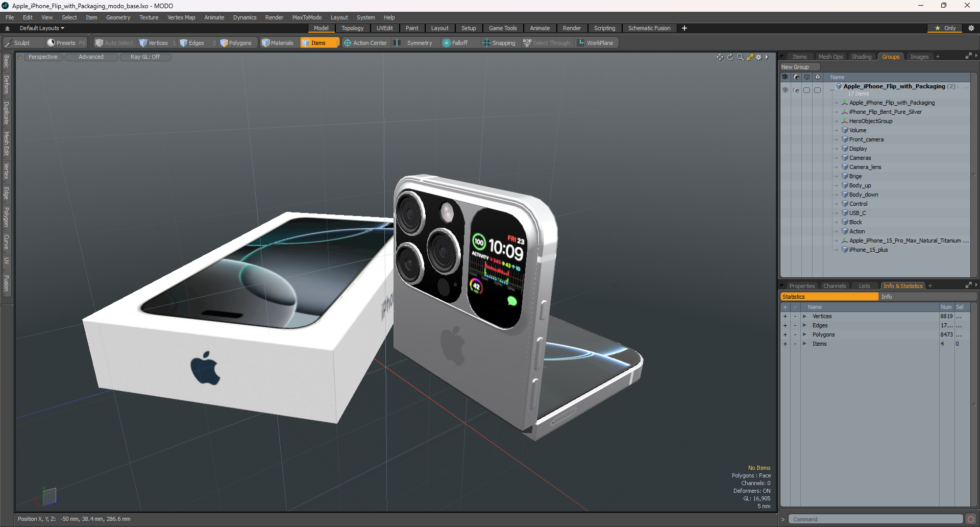Toggle Snapping on or off

pos(499,43)
